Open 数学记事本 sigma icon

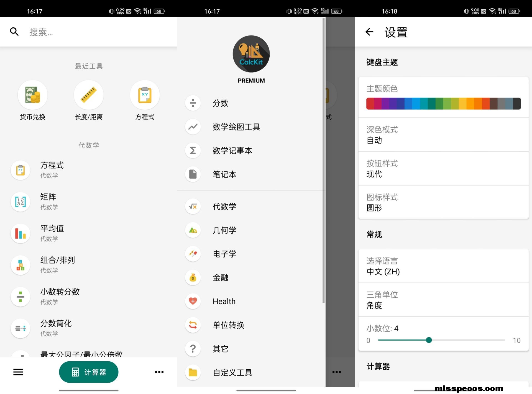[193, 150]
